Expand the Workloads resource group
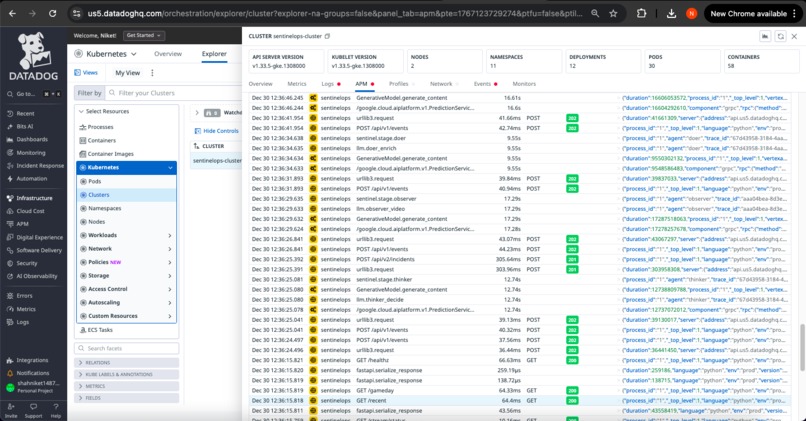 click(x=170, y=235)
